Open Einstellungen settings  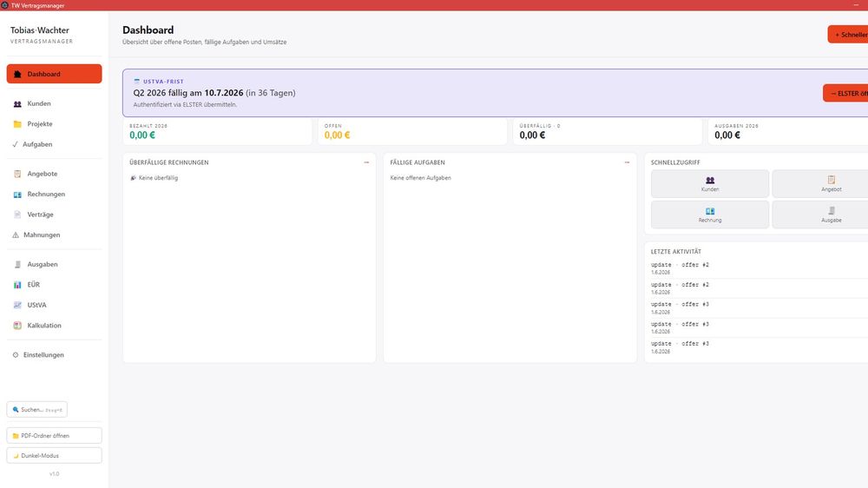click(x=54, y=355)
